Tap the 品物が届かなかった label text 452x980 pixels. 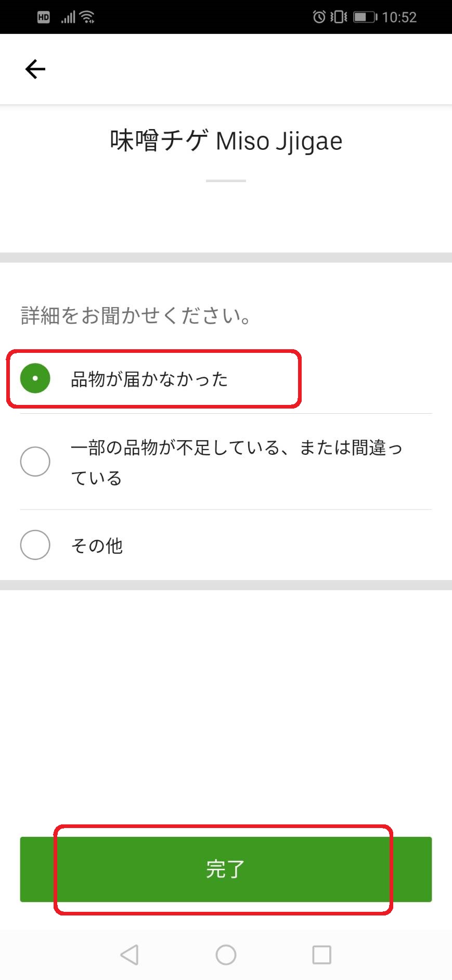coord(149,379)
